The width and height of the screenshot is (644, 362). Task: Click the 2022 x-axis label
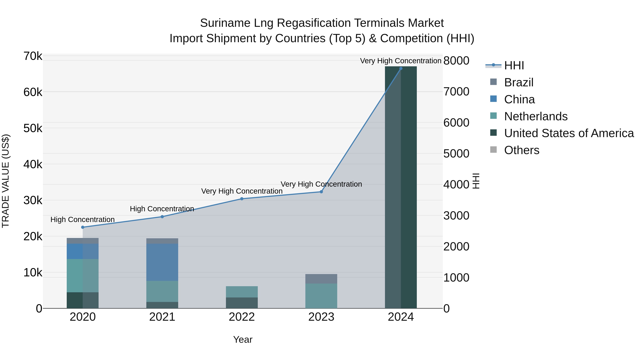point(242,317)
